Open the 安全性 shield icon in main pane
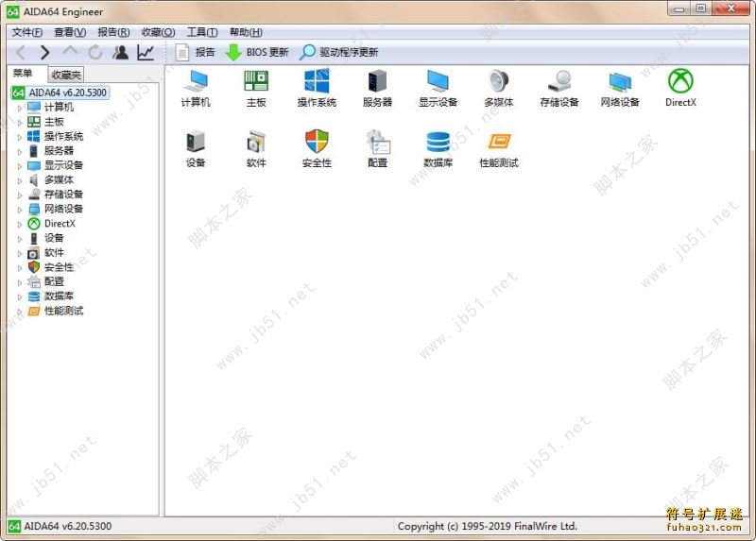The image size is (756, 541). 317,149
